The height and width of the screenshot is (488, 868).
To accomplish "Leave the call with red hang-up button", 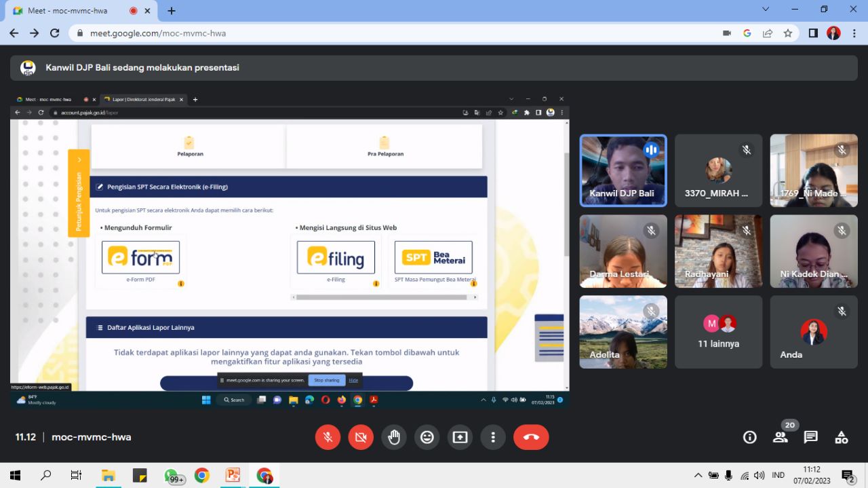I will (x=531, y=437).
